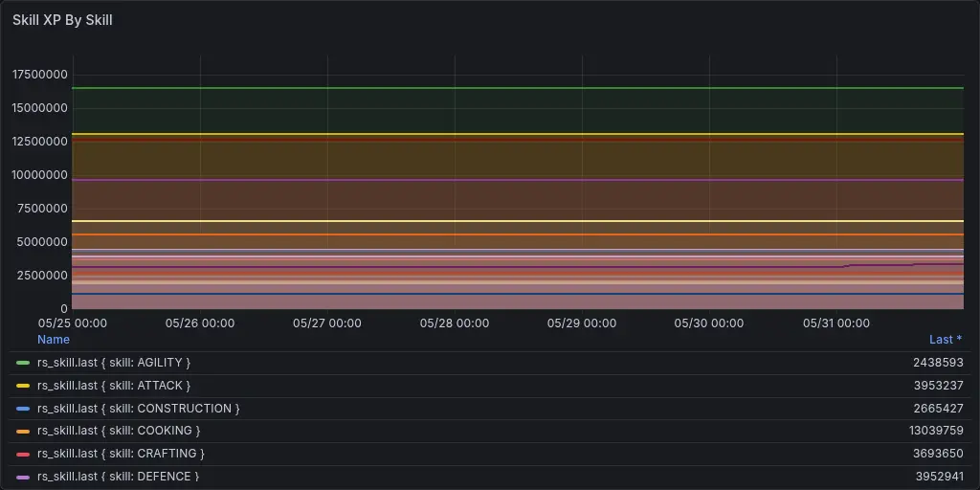Click the 12500000 y-axis label
This screenshot has width=980, height=490.
point(40,142)
